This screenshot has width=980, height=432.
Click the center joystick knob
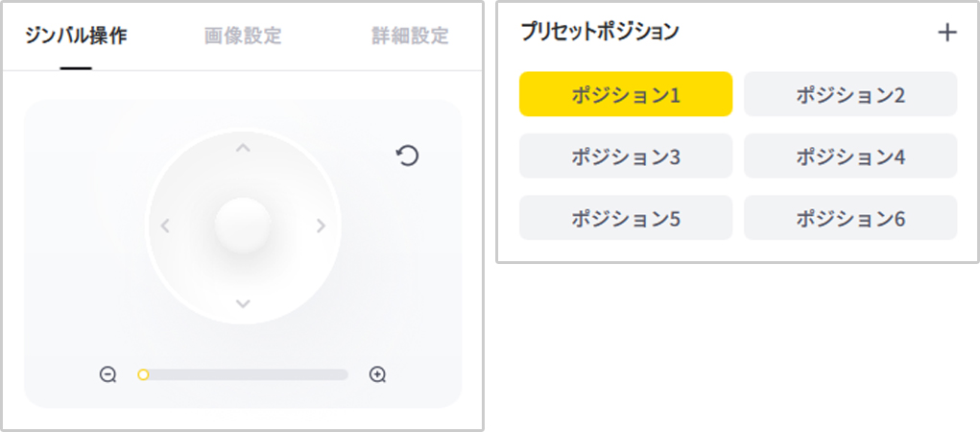click(243, 226)
